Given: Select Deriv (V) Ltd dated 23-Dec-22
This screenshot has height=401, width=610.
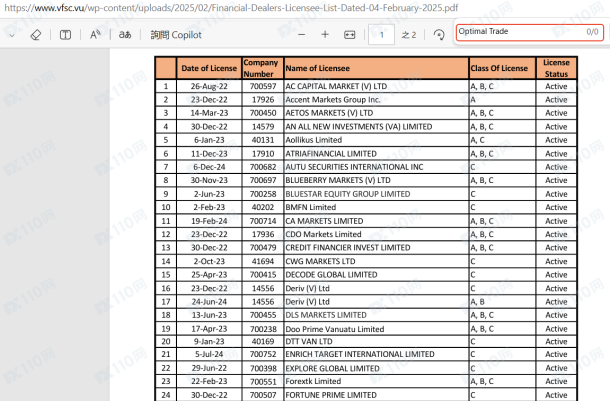Looking at the screenshot, I should (376, 288).
